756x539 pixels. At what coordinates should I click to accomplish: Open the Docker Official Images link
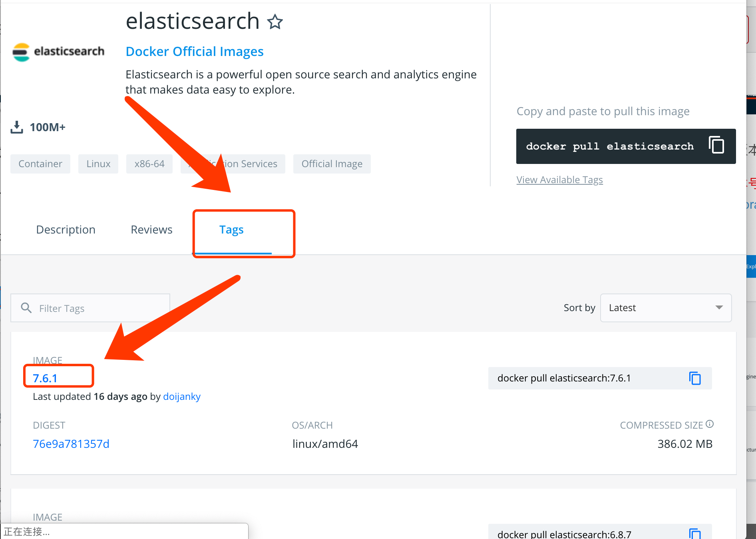(195, 52)
